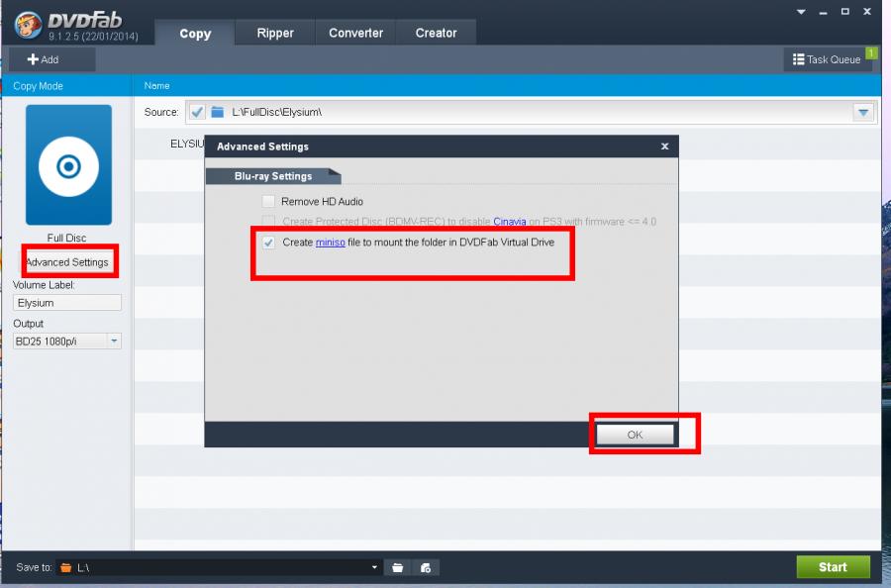891x588 pixels.
Task: Open the Cinavia hyperlink
Action: tap(509, 222)
